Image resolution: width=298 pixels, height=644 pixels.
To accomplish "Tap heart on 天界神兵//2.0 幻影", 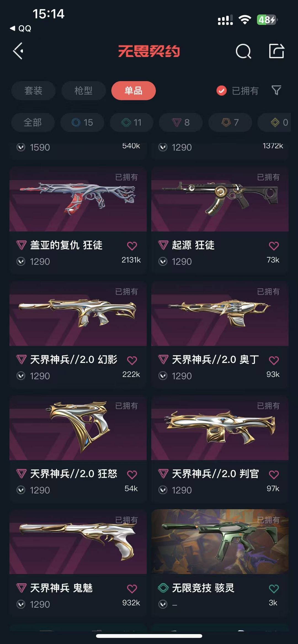I will coord(132,360).
